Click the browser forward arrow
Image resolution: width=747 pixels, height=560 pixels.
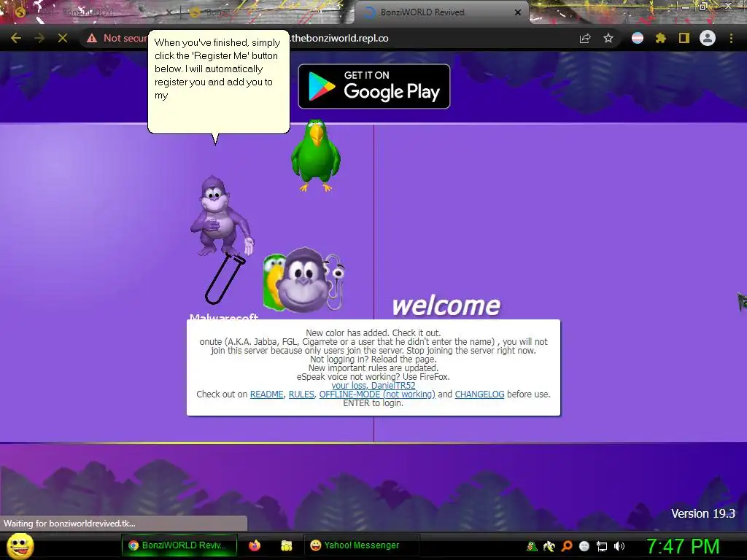click(39, 38)
